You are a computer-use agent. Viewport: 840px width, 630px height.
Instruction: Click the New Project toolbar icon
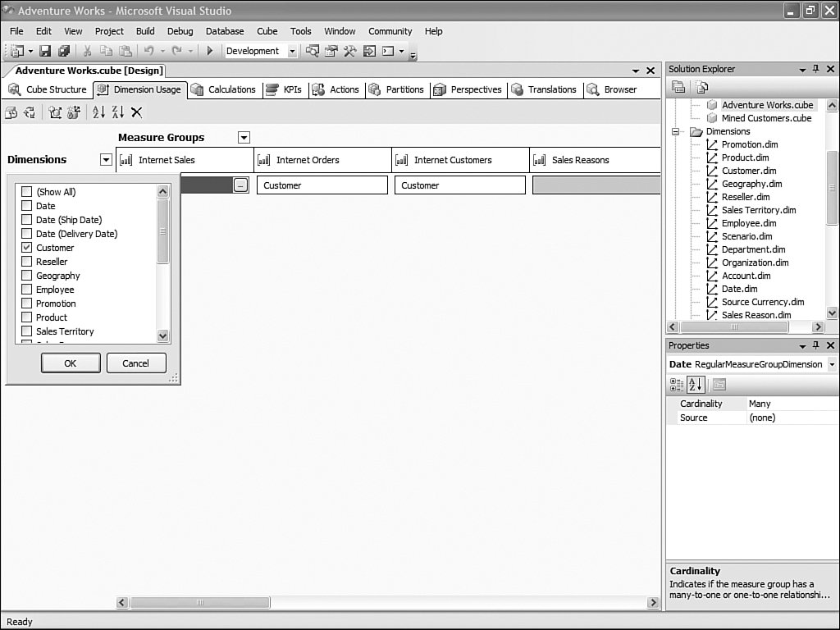pos(18,51)
